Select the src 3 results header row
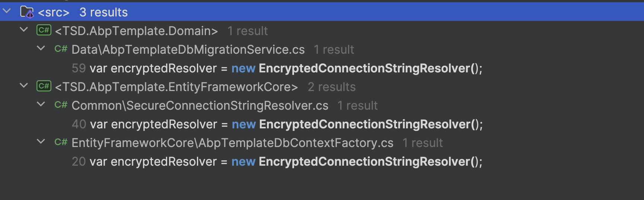644x200 pixels. tap(322, 12)
